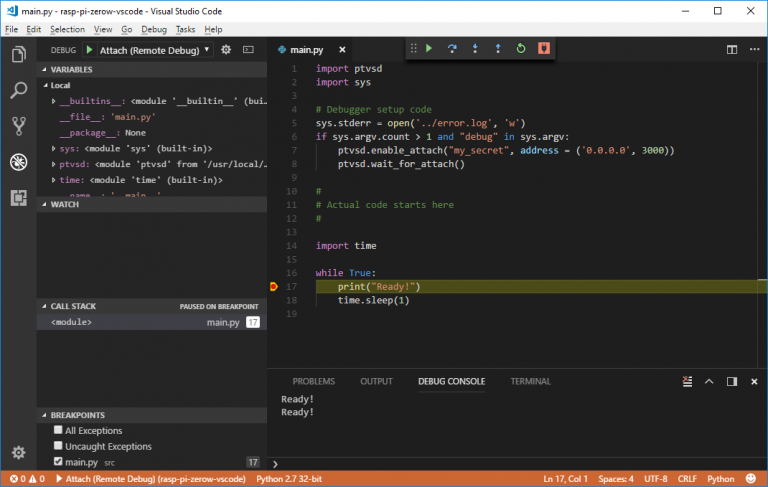Open the Search view in activity bar

tap(18, 91)
